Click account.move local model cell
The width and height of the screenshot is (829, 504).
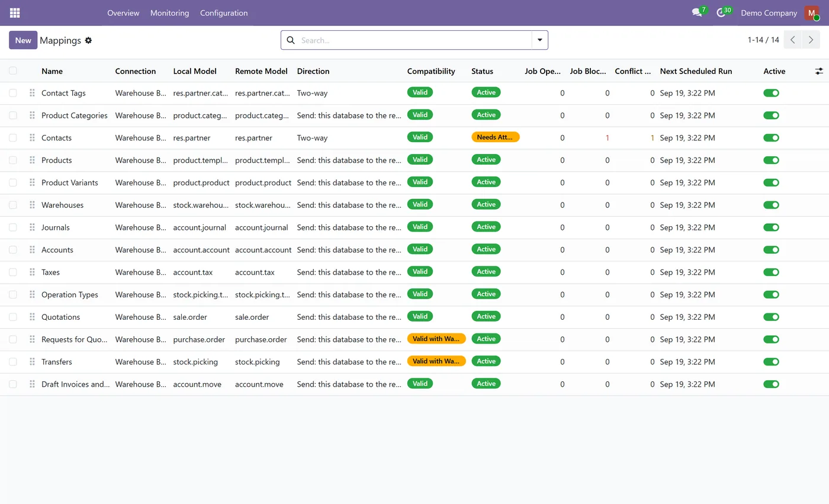point(197,384)
